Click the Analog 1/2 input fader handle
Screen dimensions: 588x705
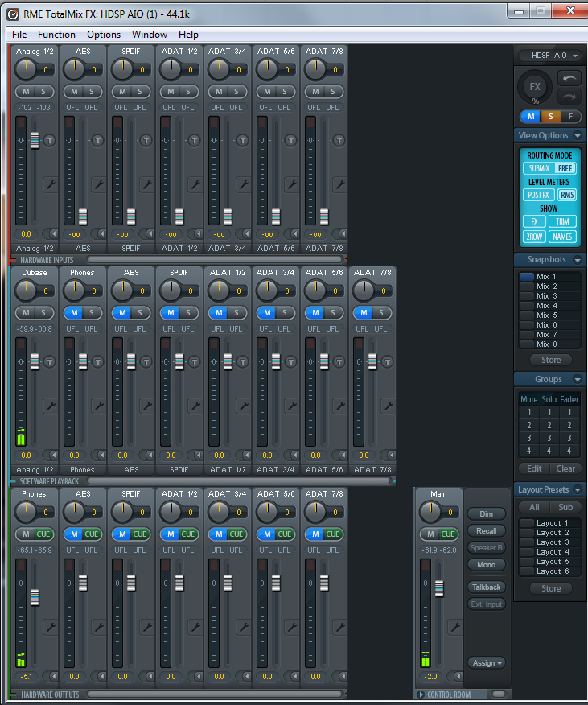click(x=35, y=140)
